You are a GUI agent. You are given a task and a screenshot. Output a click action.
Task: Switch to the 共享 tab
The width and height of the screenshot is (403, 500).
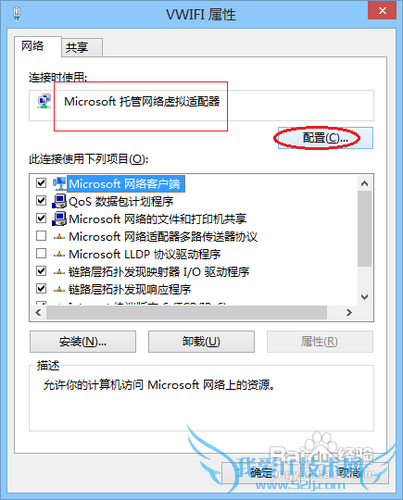(77, 48)
